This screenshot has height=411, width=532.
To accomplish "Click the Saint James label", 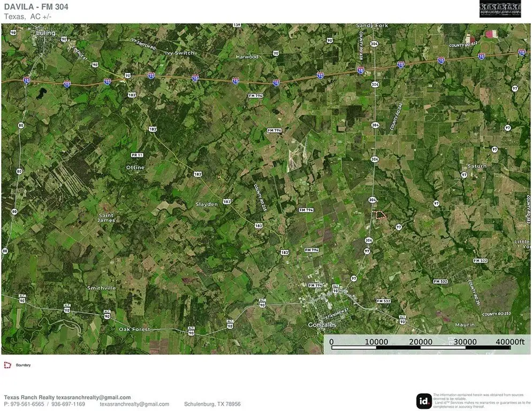I will pyautogui.click(x=106, y=217).
